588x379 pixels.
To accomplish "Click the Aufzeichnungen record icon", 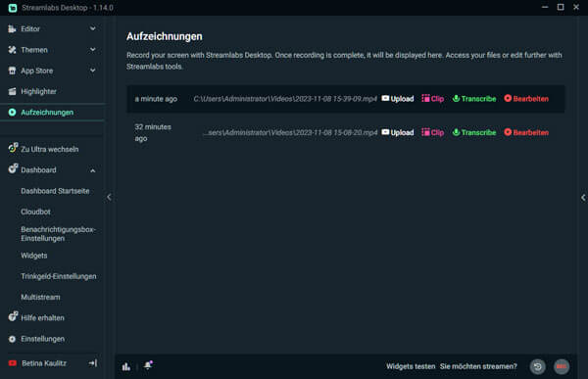I will point(12,113).
